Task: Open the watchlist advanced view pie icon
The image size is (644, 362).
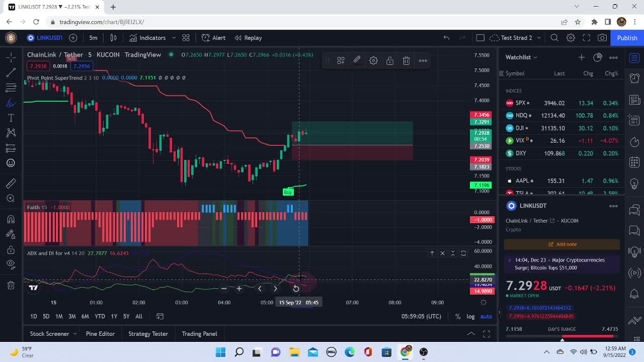Action: pos(598,57)
